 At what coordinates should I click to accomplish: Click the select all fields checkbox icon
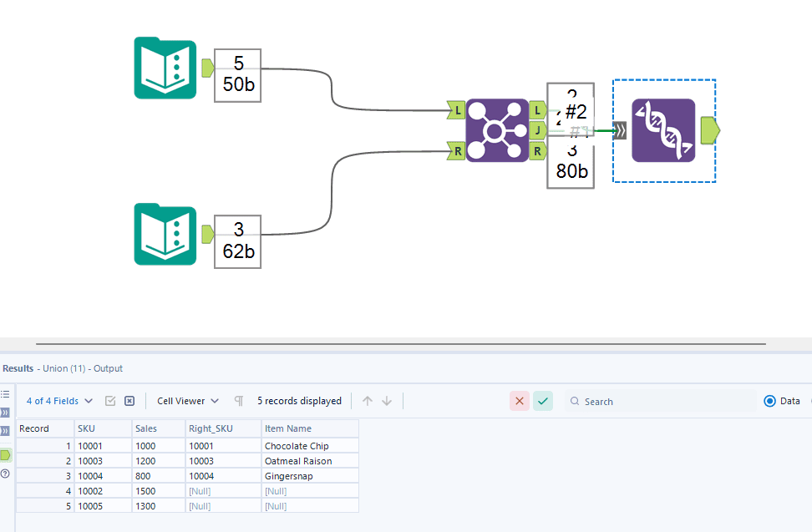(110, 401)
